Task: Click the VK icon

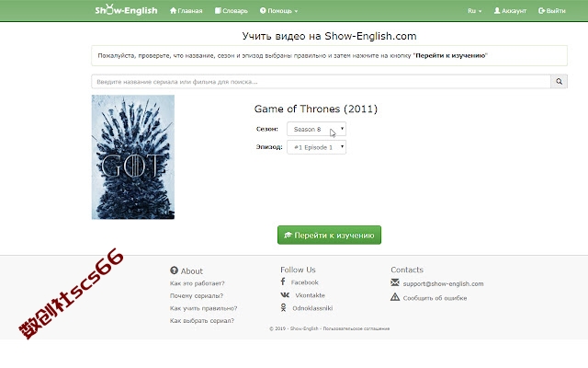Action: click(x=285, y=295)
